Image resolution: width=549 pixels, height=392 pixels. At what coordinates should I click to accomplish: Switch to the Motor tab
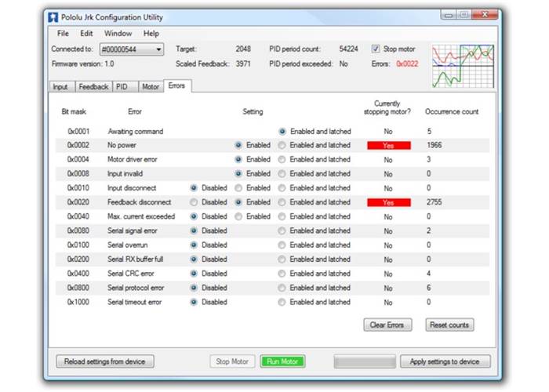pos(150,87)
